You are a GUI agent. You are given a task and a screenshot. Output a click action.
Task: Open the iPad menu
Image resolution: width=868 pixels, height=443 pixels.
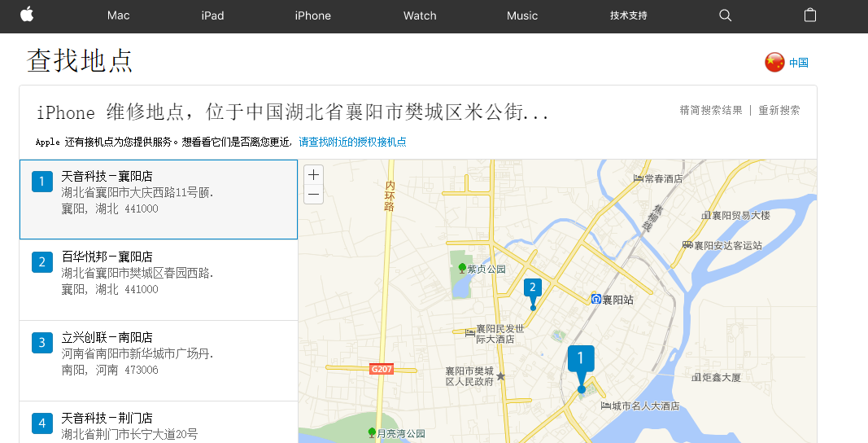212,15
